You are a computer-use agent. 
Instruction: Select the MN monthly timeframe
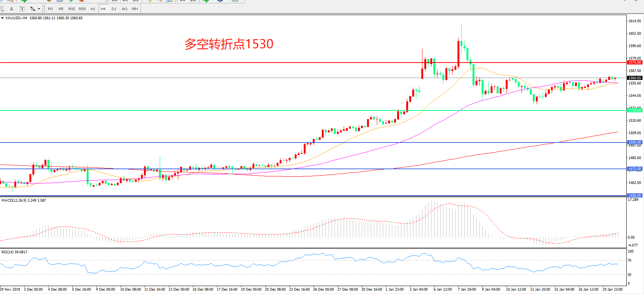coord(135,9)
